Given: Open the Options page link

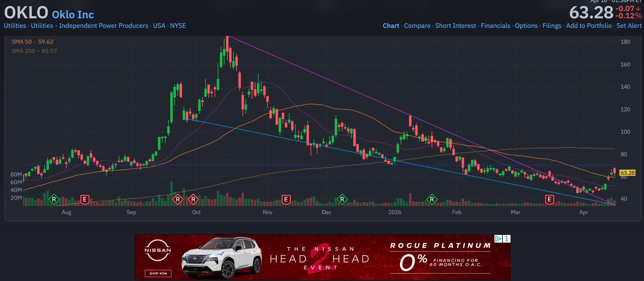Looking at the screenshot, I should (x=526, y=26).
